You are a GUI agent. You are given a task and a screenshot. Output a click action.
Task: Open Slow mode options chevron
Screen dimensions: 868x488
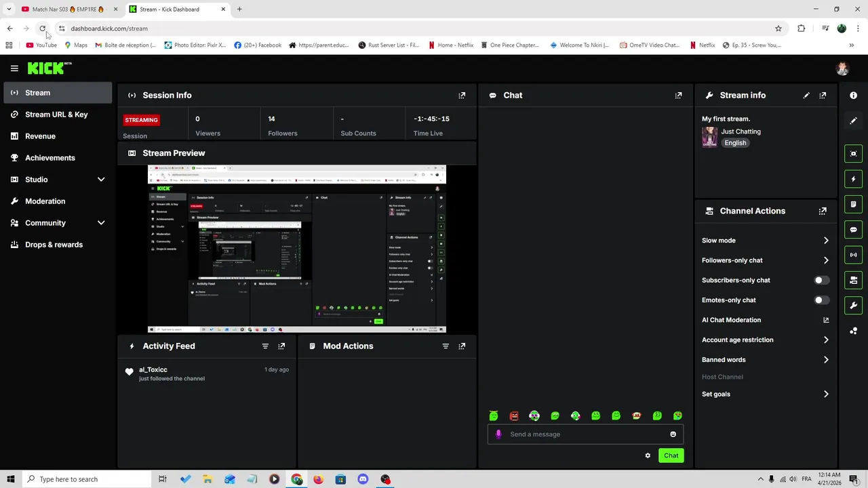(826, 241)
